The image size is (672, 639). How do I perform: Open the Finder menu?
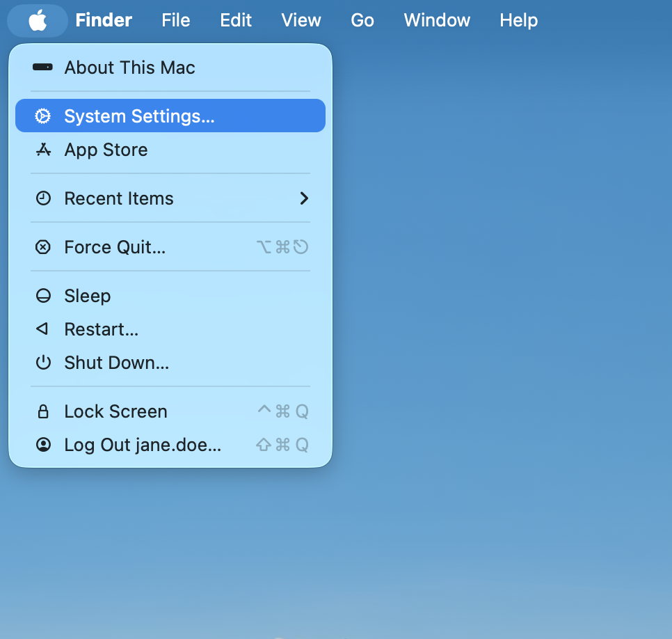[x=103, y=20]
